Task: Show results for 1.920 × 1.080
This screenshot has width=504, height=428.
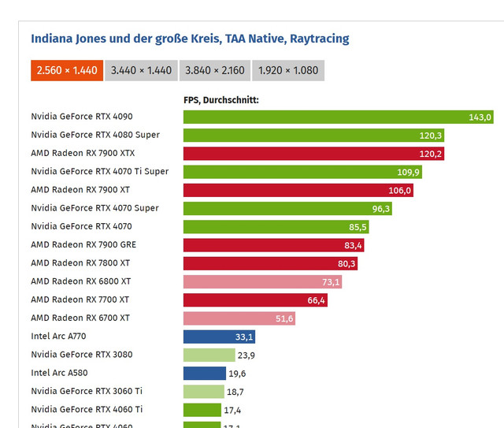Action: pyautogui.click(x=288, y=70)
